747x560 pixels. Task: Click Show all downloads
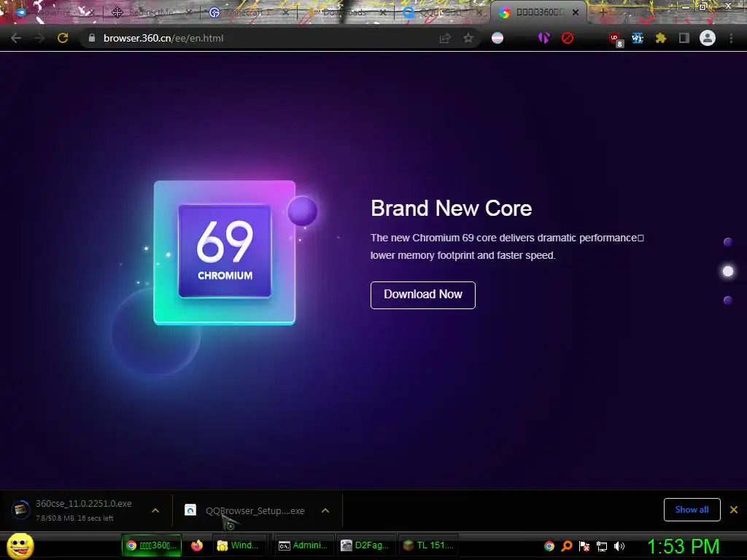pos(692,510)
